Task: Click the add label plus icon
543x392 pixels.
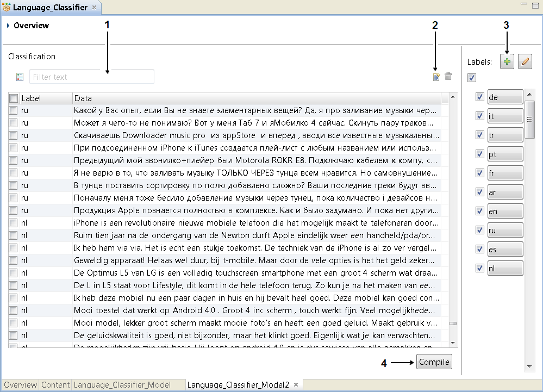Action: (x=507, y=61)
